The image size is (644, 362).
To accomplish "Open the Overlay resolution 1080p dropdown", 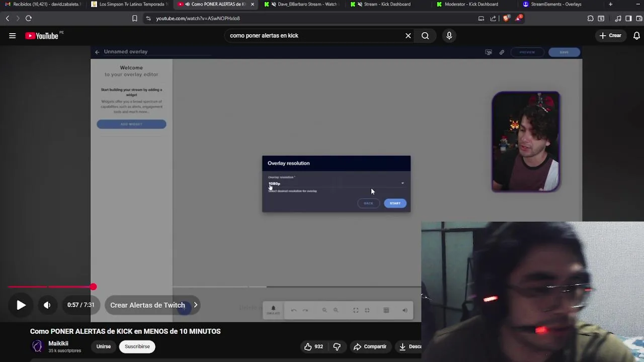I will (x=336, y=183).
